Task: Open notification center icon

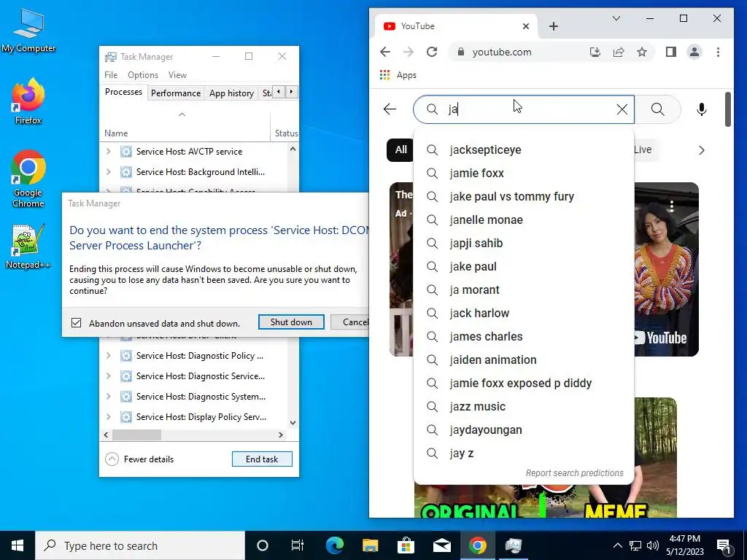Action: [724, 545]
